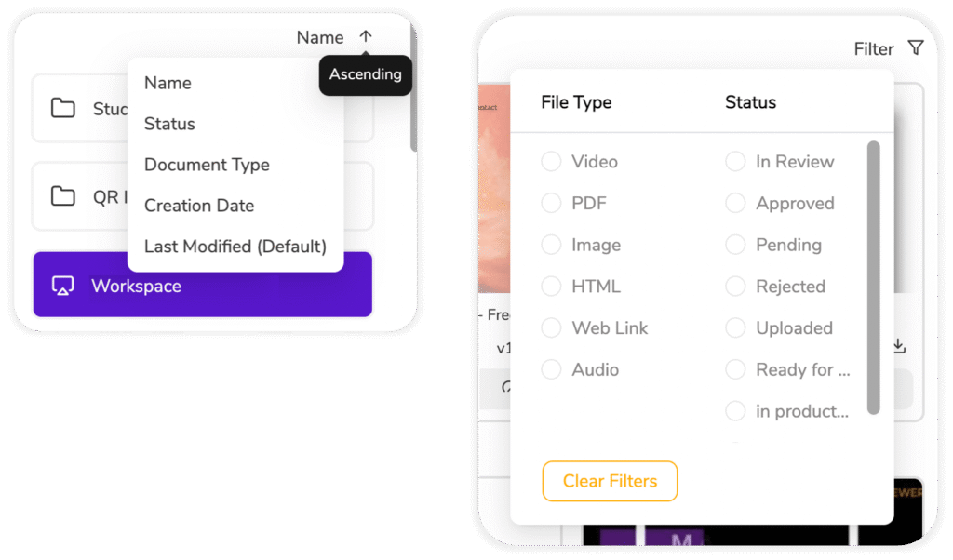This screenshot has height=560, width=953.
Task: Select the Video file type radio
Action: pos(552,162)
